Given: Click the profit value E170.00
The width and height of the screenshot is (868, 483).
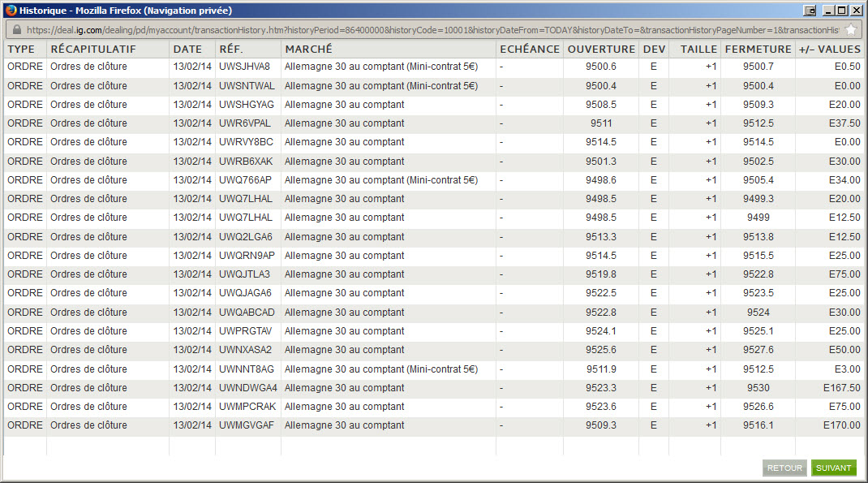Looking at the screenshot, I should point(841,425).
